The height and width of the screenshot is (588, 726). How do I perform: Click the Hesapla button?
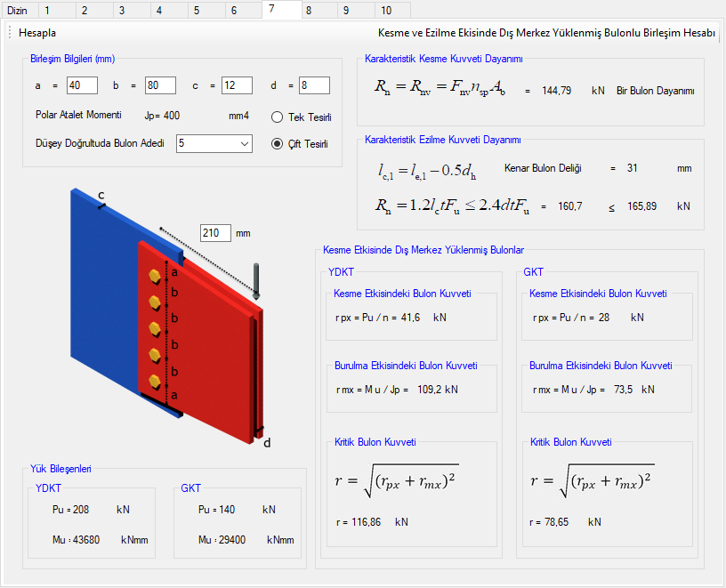pos(37,33)
